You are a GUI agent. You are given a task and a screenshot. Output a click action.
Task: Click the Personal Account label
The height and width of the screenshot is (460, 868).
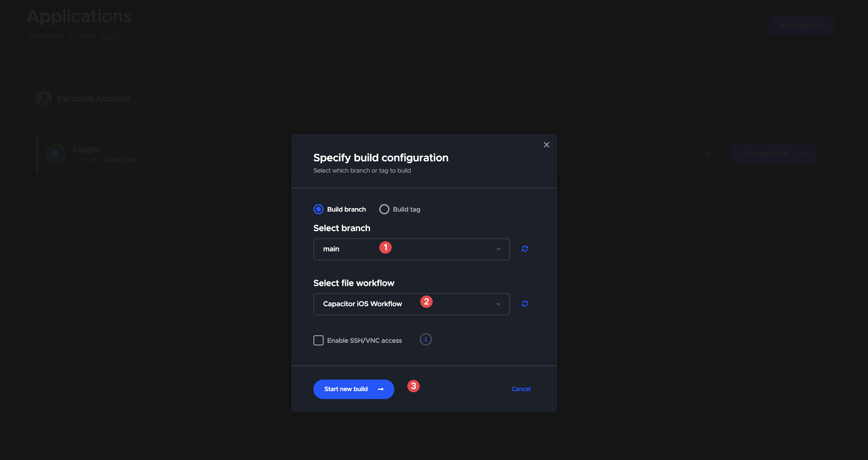click(94, 99)
